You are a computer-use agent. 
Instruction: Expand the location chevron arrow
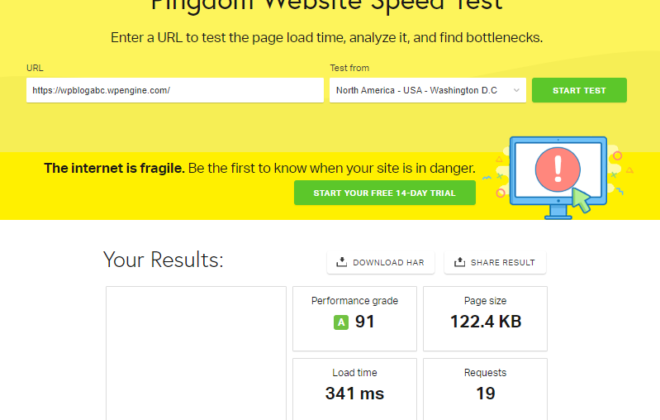click(516, 90)
